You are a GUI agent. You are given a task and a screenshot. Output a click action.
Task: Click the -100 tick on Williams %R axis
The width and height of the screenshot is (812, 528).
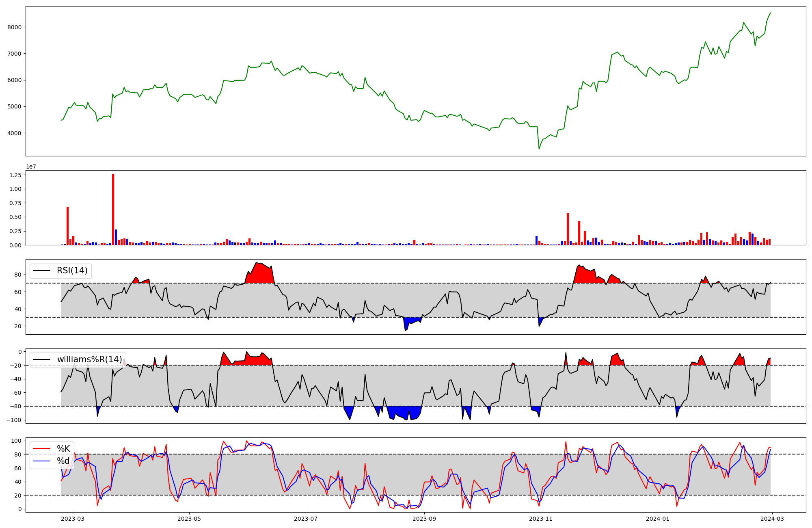13,420
